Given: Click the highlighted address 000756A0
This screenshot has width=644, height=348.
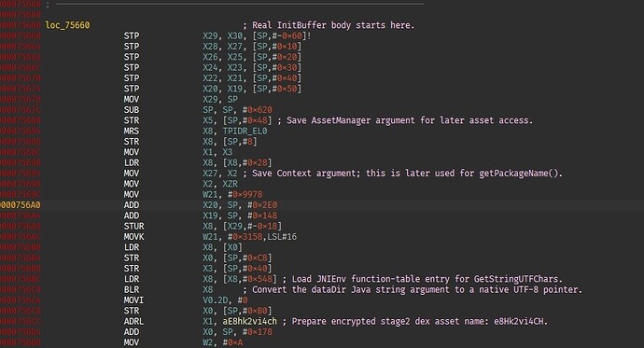Looking at the screenshot, I should click(x=21, y=205).
